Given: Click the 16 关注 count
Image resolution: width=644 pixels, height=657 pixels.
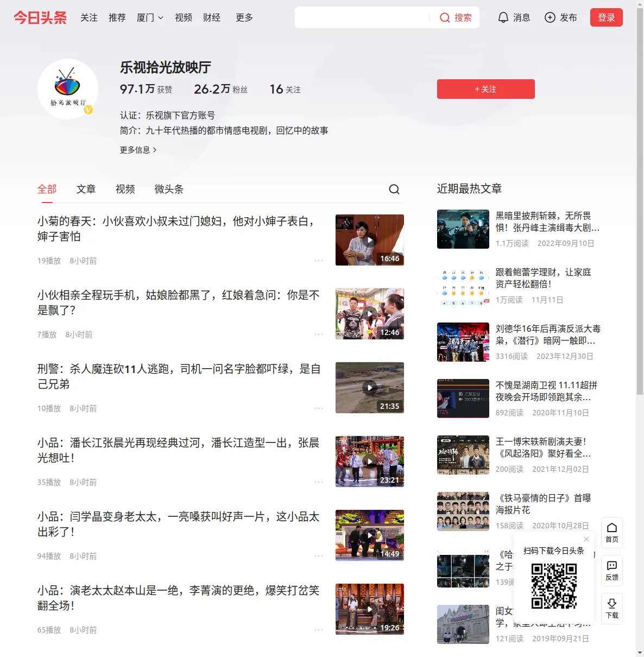Looking at the screenshot, I should tap(285, 89).
